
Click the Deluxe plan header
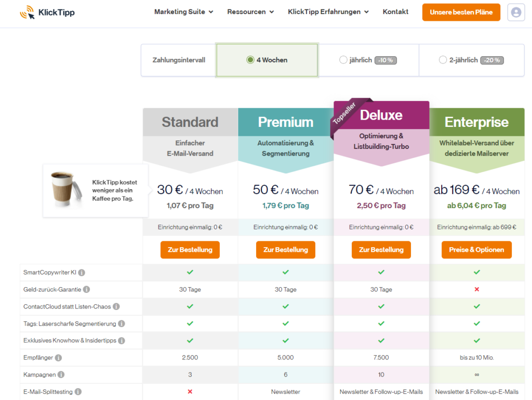point(381,115)
